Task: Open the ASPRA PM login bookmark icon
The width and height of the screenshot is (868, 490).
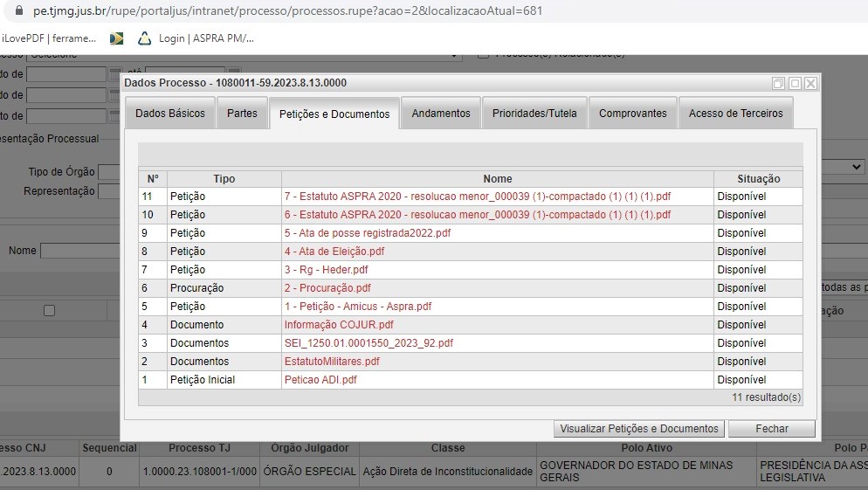Action: click(x=144, y=38)
